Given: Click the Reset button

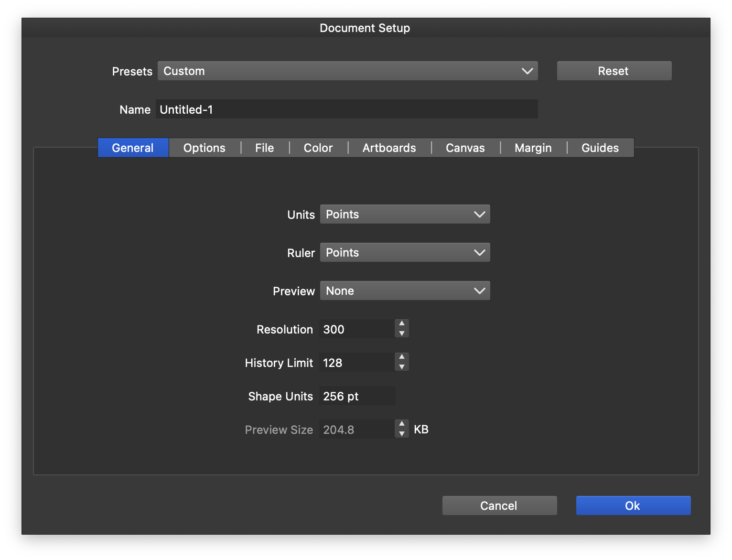Looking at the screenshot, I should pos(614,71).
